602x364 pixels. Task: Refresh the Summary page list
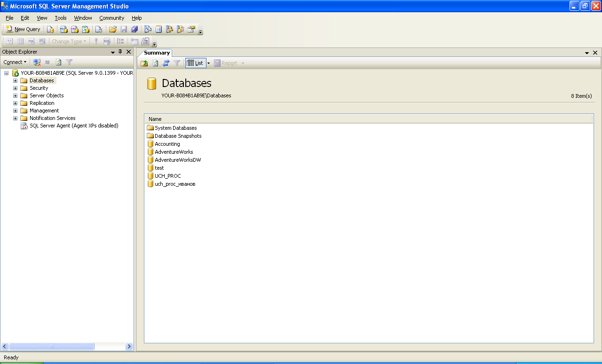pyautogui.click(x=155, y=63)
